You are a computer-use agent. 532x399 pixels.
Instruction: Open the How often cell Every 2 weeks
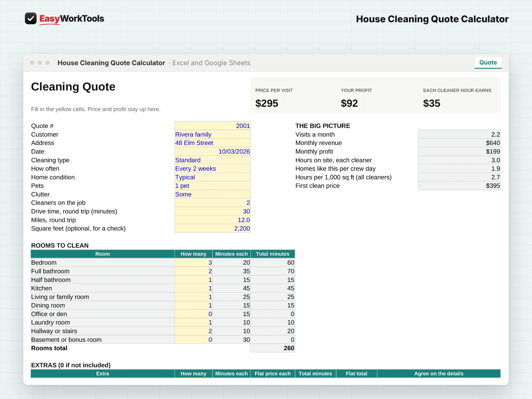click(212, 169)
